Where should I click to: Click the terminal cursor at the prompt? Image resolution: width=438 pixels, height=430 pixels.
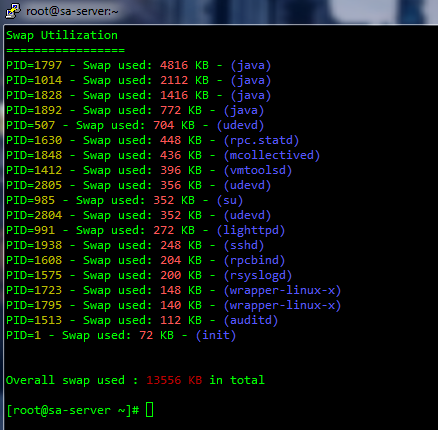(x=149, y=410)
